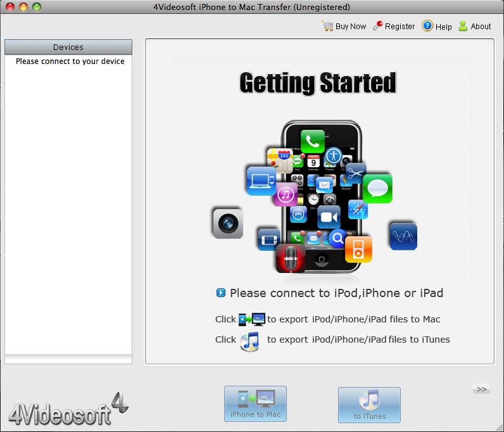Click the green Messages speech bubble icon
The width and height of the screenshot is (504, 432).
(x=377, y=188)
